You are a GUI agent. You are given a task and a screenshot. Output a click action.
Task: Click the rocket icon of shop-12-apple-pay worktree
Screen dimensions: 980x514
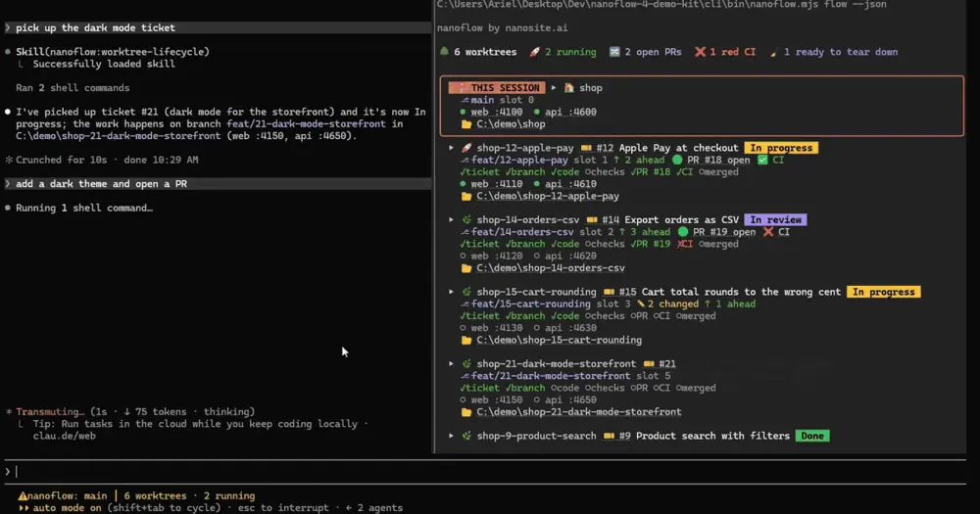click(x=466, y=148)
